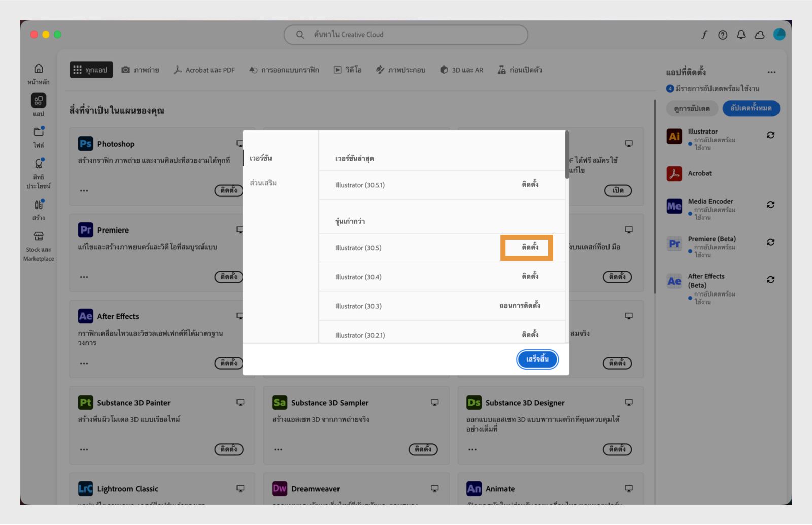Click ดูการอัปเดต (View updates) button
Viewport: 812px width, 525px height.
coord(692,109)
